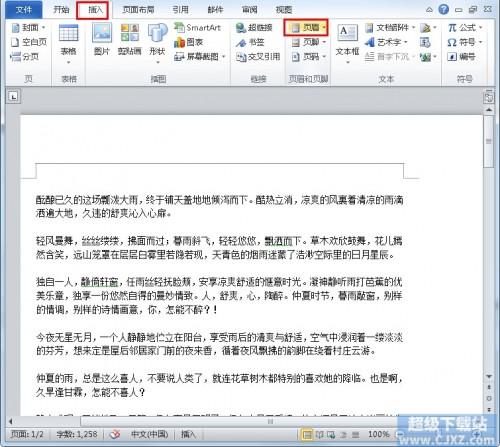500x447 pixels.
Task: Click the vertical scrollbar up arrow
Action: click(x=489, y=110)
